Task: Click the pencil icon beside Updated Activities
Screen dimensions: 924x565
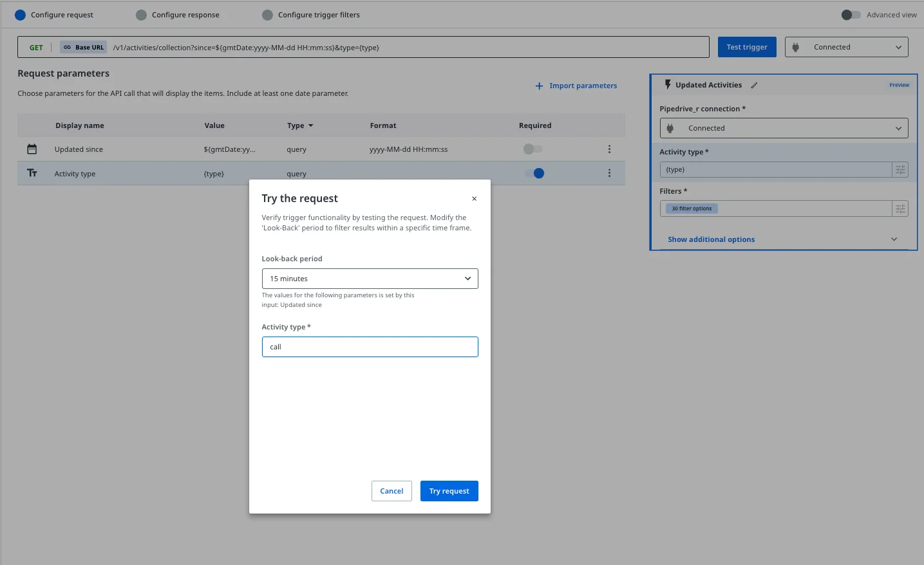Action: [754, 85]
